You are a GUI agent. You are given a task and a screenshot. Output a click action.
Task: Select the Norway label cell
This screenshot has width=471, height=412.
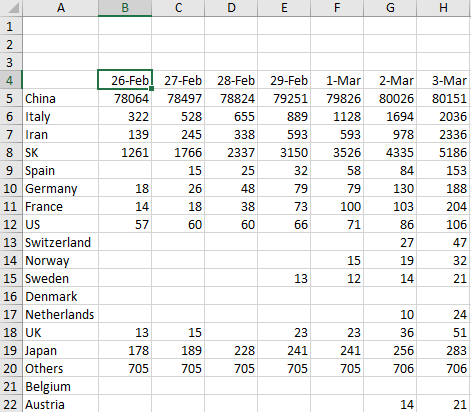coord(61,260)
